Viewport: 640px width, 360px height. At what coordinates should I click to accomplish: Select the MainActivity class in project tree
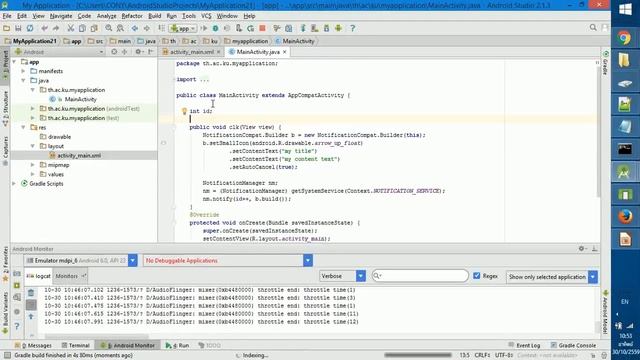coord(80,99)
